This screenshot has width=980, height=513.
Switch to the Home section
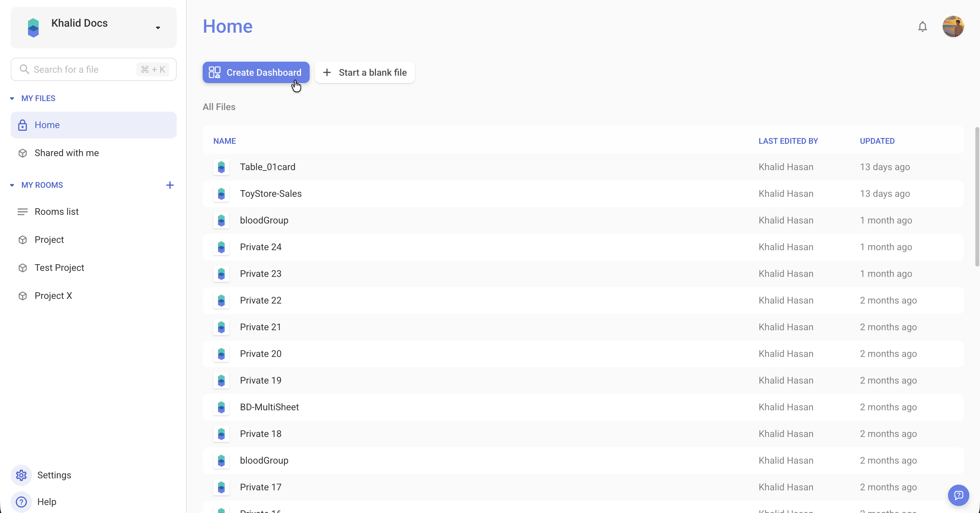point(47,125)
